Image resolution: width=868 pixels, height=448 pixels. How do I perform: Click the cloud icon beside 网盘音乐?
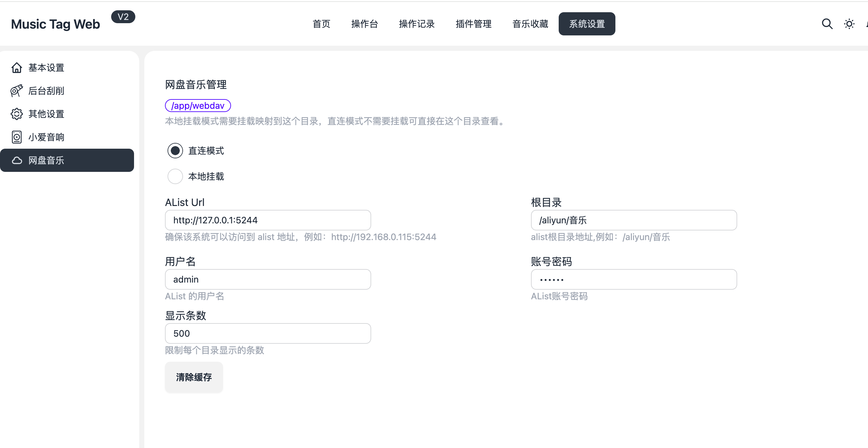tap(16, 160)
